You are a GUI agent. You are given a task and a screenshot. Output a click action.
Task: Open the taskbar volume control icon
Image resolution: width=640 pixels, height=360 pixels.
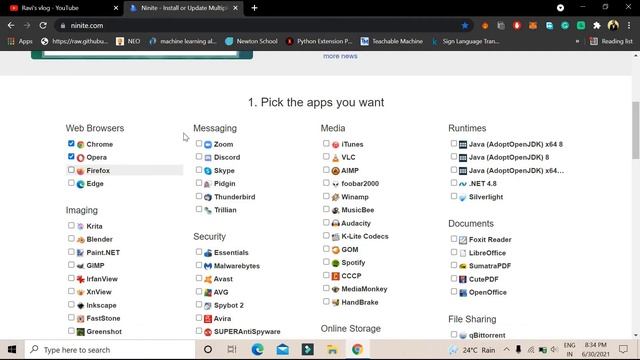click(x=554, y=349)
